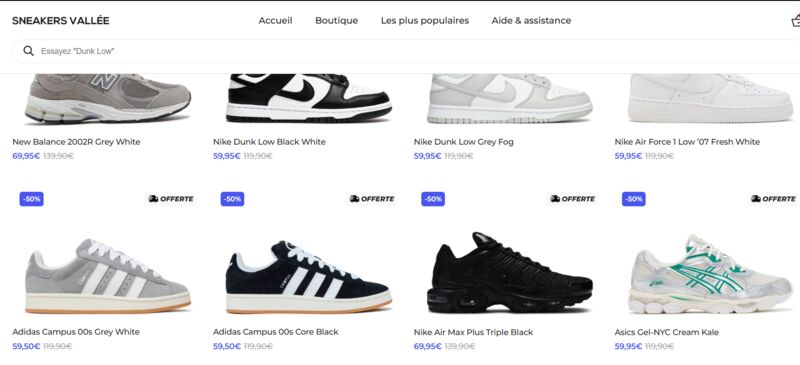
Task: Open Aide & assistance page
Action: tap(531, 20)
